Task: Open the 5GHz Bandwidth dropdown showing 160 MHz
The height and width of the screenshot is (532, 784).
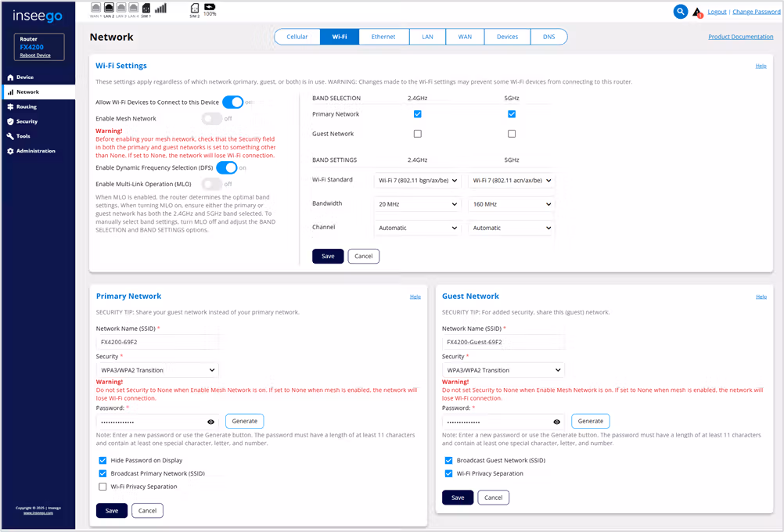Action: pos(511,204)
